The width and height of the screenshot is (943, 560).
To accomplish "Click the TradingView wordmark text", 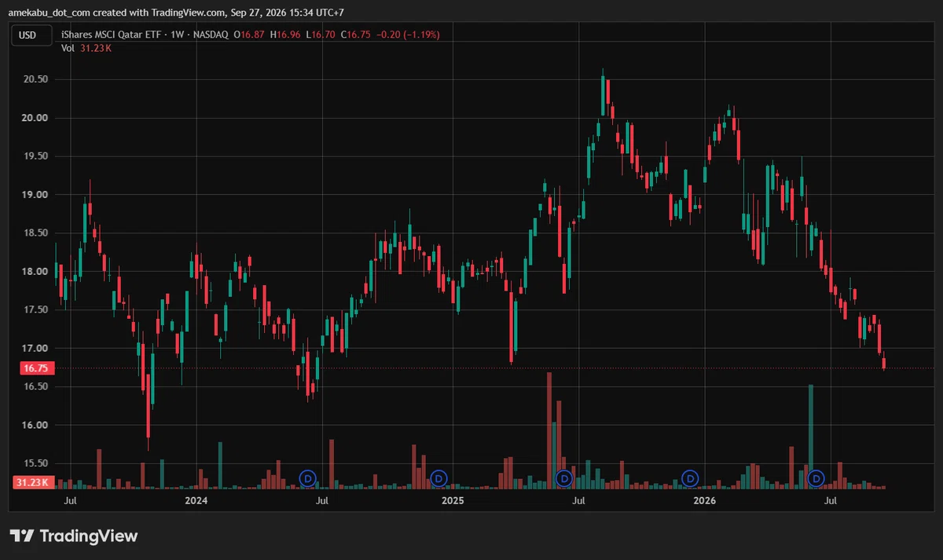I will point(88,536).
